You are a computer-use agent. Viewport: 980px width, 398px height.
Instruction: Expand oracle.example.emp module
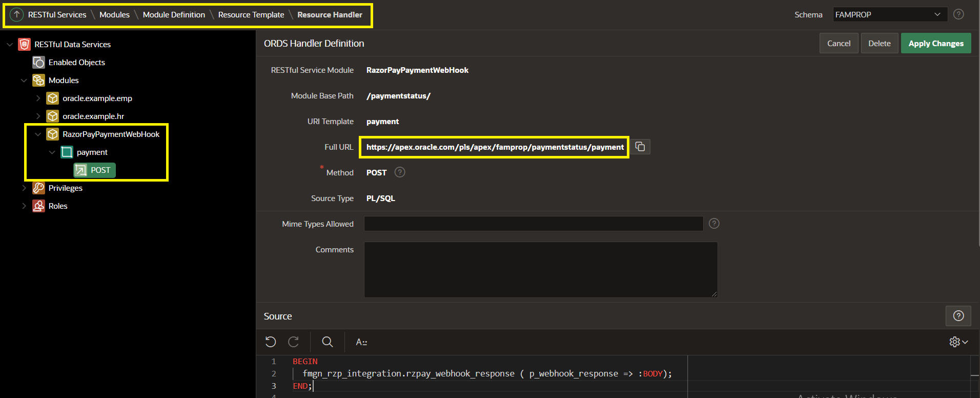[x=38, y=98]
